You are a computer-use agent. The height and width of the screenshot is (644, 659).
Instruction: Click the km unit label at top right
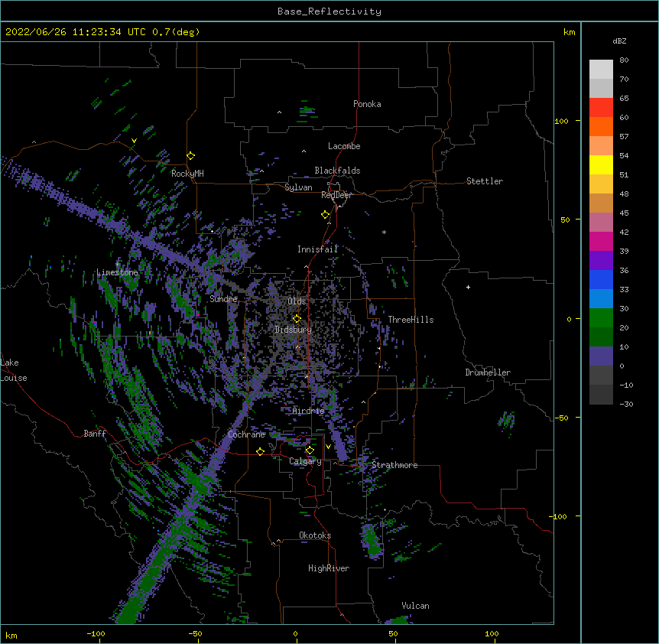pos(570,32)
